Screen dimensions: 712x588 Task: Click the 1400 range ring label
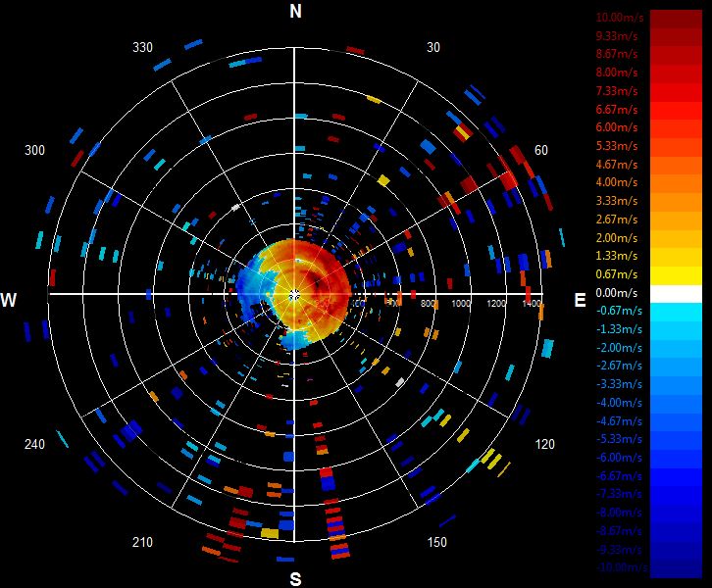pos(532,303)
